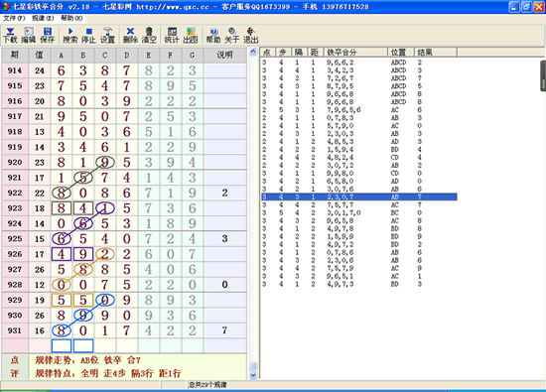Click the 出图 export chart toolbar icon
This screenshot has width=546, height=392.
[191, 36]
